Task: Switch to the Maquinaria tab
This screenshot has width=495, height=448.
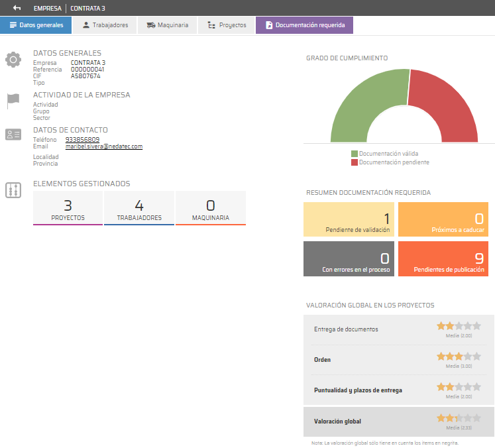Action: point(168,25)
